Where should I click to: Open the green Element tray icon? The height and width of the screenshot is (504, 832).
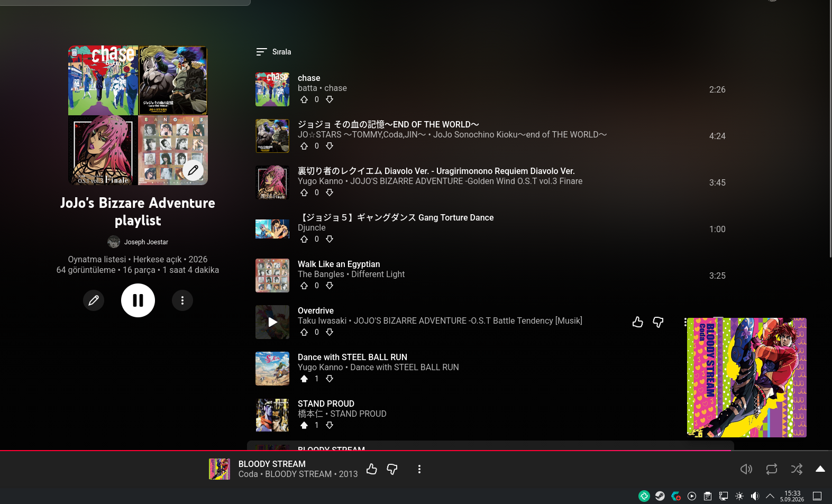(x=644, y=496)
